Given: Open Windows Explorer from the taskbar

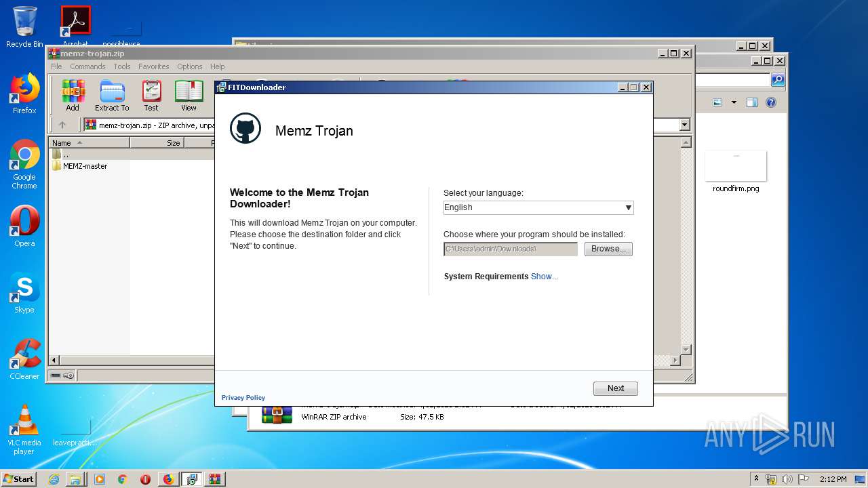Looking at the screenshot, I should click(76, 479).
